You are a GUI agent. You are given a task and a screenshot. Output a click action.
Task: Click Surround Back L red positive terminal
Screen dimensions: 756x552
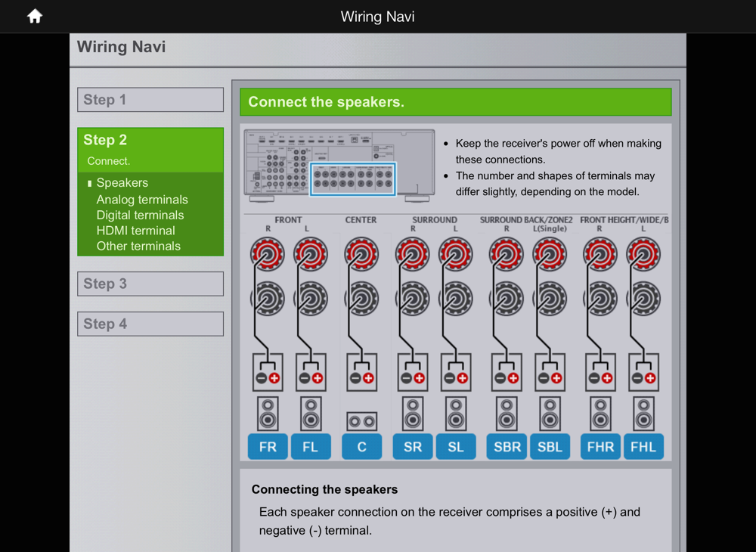tap(550, 253)
